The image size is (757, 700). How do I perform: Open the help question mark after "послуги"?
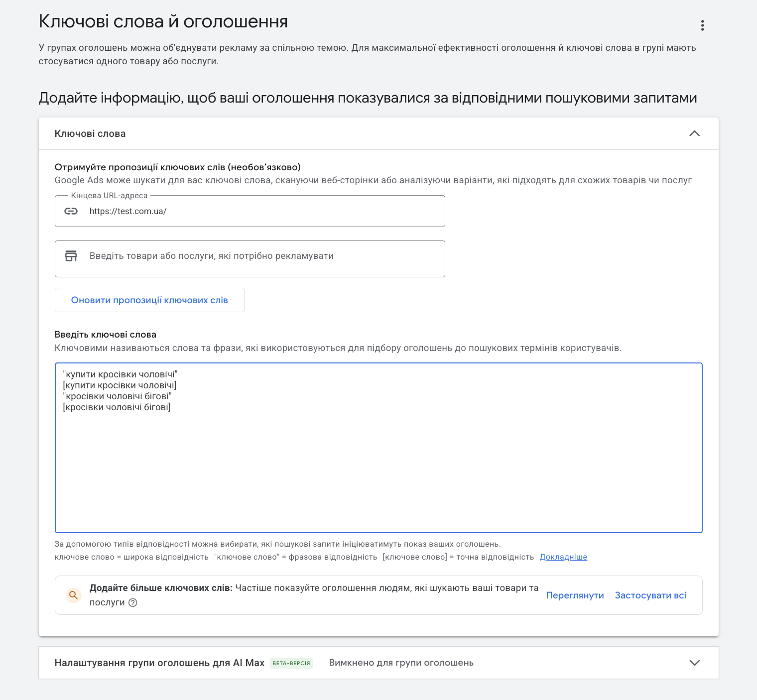coord(133,602)
